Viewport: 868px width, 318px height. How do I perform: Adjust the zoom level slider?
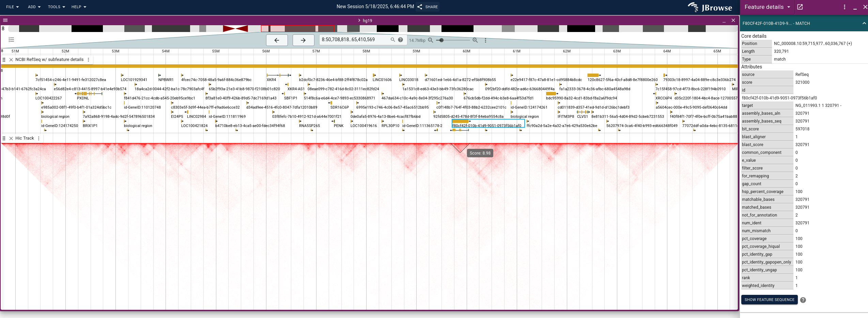(441, 40)
